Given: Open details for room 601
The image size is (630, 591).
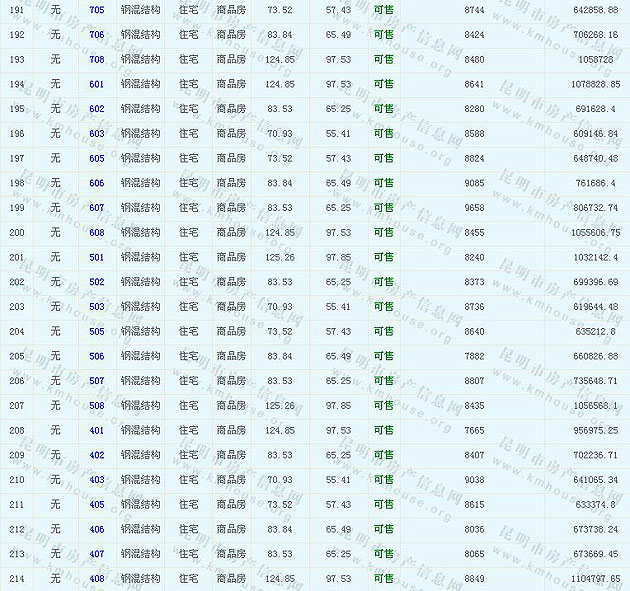Looking at the screenshot, I should [x=96, y=84].
